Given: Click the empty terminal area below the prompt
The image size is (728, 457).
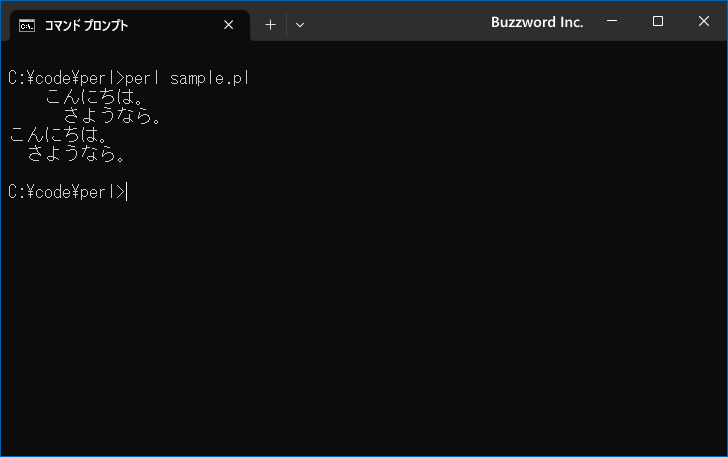Looking at the screenshot, I should (364, 325).
